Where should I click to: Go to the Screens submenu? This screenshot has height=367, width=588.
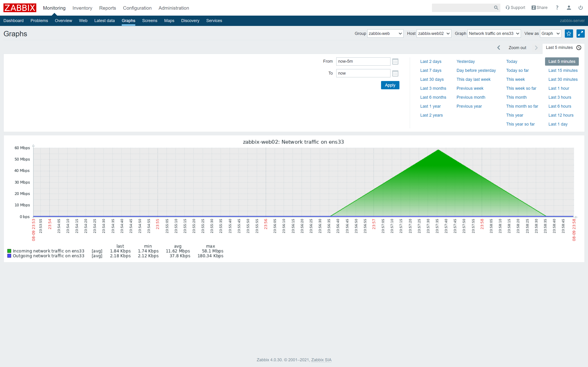pyautogui.click(x=150, y=21)
